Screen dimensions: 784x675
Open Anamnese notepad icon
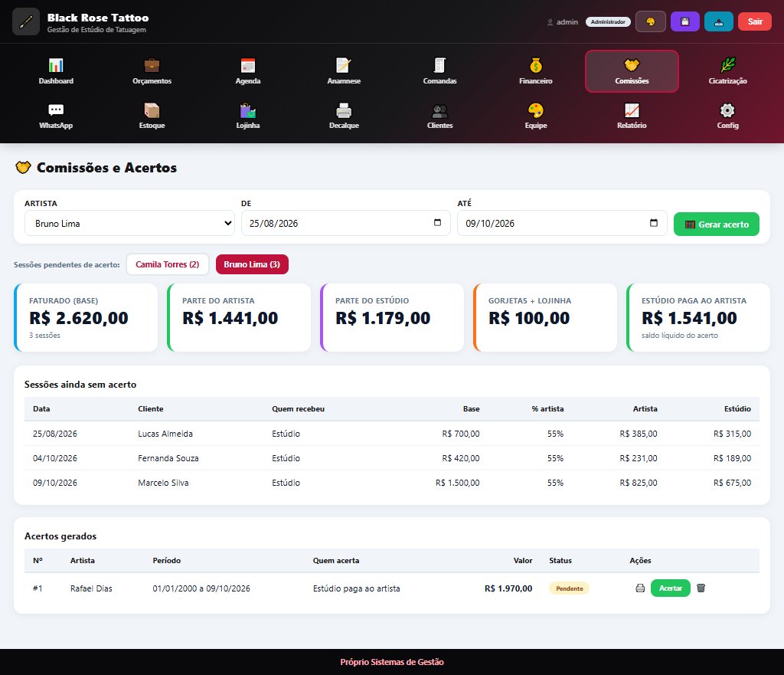344,66
